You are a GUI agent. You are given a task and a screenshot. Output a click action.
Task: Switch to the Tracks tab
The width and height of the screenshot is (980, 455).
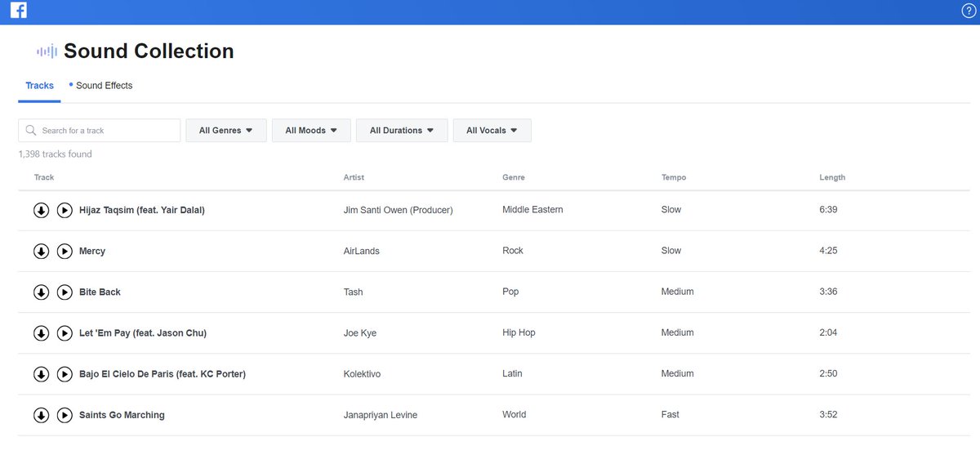coord(39,86)
